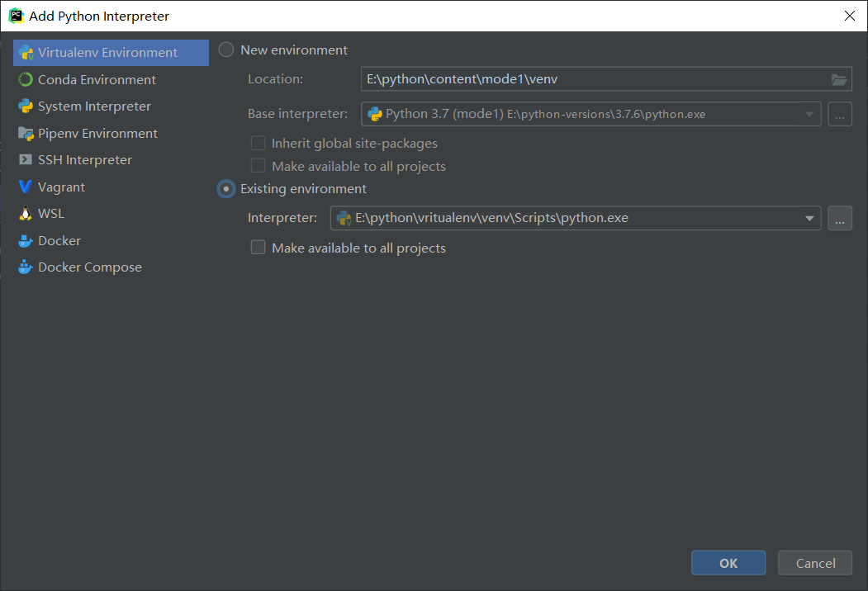Click the Pipenv Environment folder icon
The width and height of the screenshot is (868, 591).
coord(26,134)
